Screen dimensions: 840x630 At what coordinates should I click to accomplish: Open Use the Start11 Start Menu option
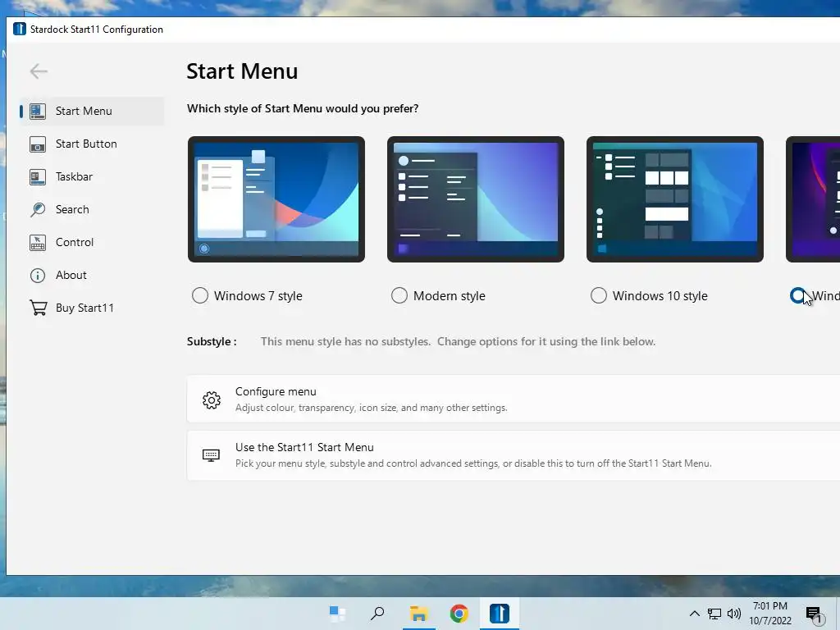click(x=514, y=455)
